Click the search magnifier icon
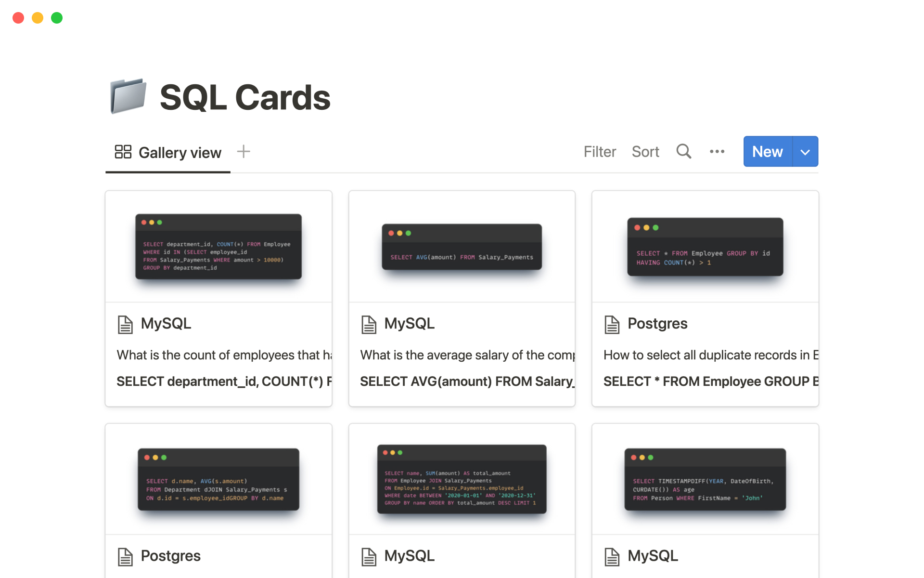 click(683, 151)
